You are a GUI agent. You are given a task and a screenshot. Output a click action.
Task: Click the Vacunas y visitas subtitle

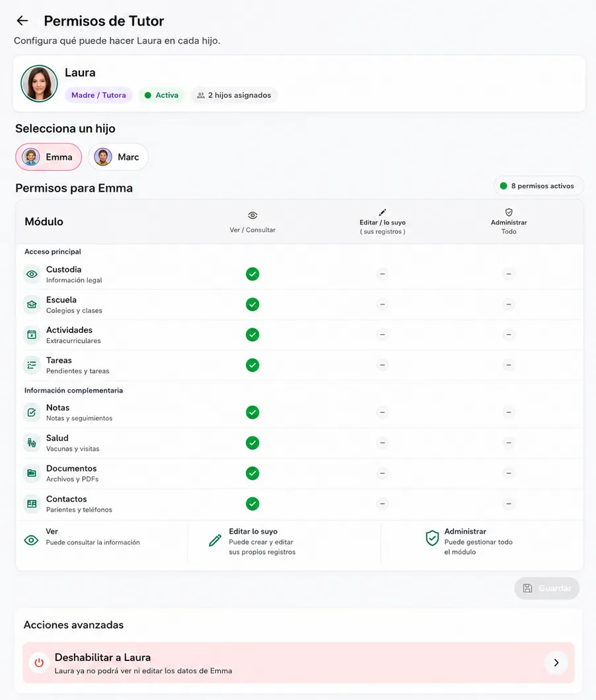pos(73,448)
